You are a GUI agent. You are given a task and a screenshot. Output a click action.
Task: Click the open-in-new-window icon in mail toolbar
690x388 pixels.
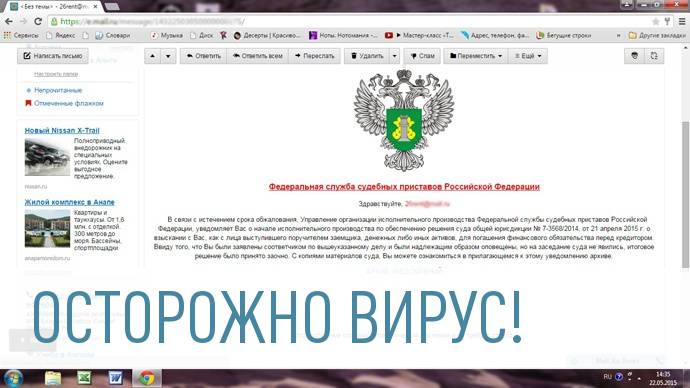[654, 56]
